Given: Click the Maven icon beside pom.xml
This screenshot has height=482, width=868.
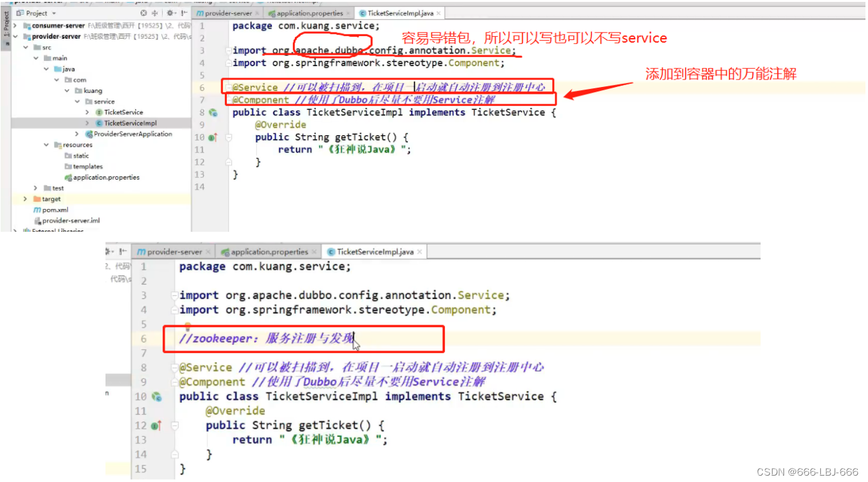Looking at the screenshot, I should 37,210.
